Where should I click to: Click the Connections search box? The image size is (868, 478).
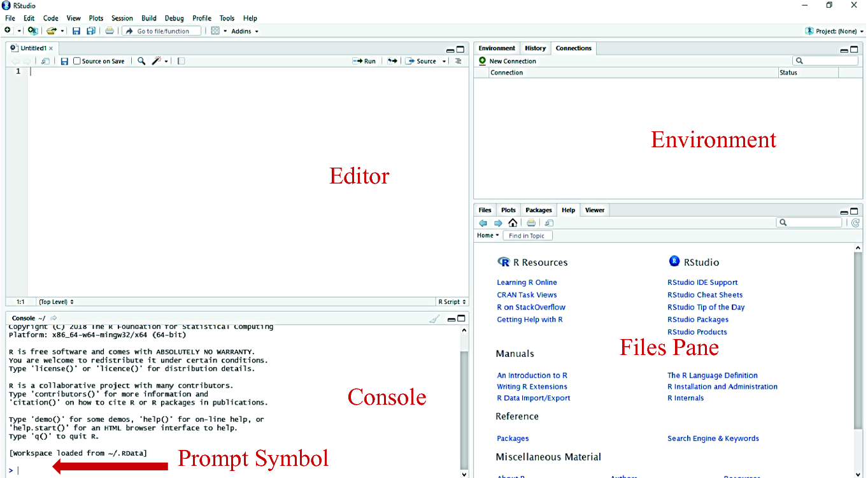click(x=825, y=61)
